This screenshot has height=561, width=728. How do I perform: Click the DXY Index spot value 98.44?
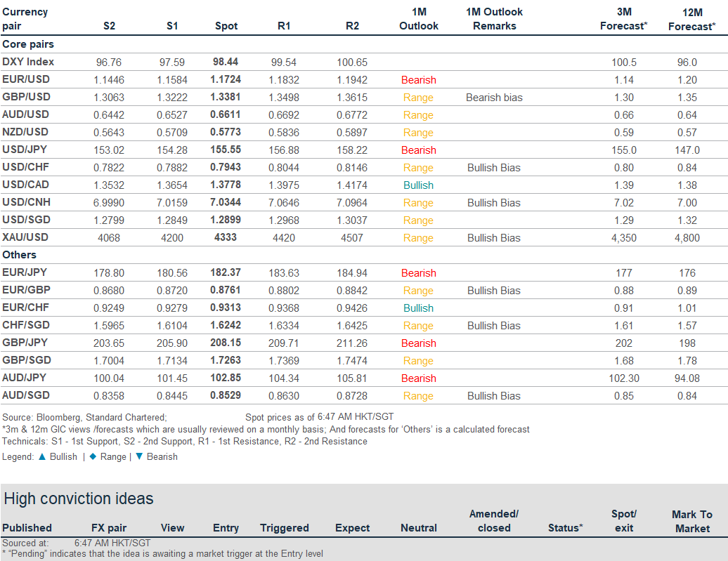pyautogui.click(x=226, y=62)
